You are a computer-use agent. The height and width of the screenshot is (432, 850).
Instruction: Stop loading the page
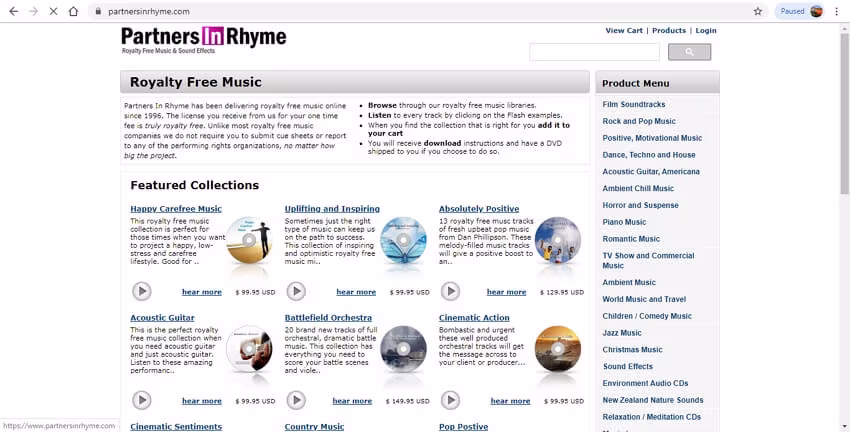[53, 11]
